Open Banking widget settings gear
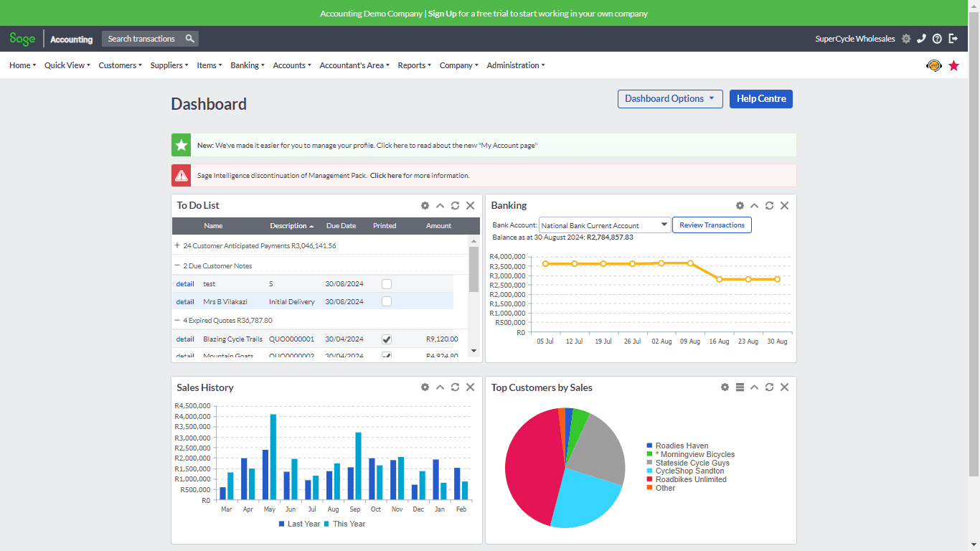Viewport: 980px width, 551px height. (740, 205)
